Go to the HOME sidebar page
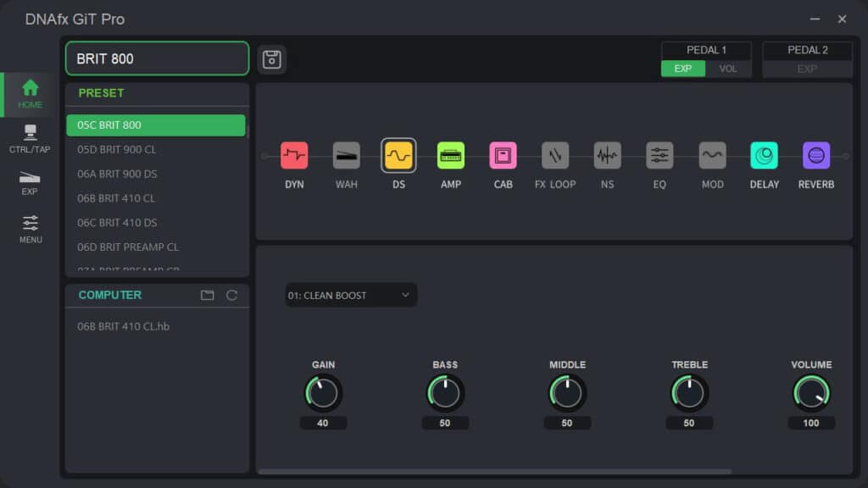The image size is (868, 488). point(30,94)
